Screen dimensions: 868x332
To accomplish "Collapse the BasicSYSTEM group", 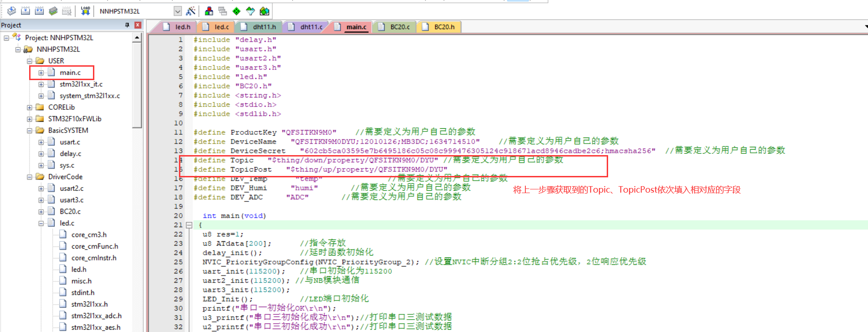I will click(x=30, y=131).
